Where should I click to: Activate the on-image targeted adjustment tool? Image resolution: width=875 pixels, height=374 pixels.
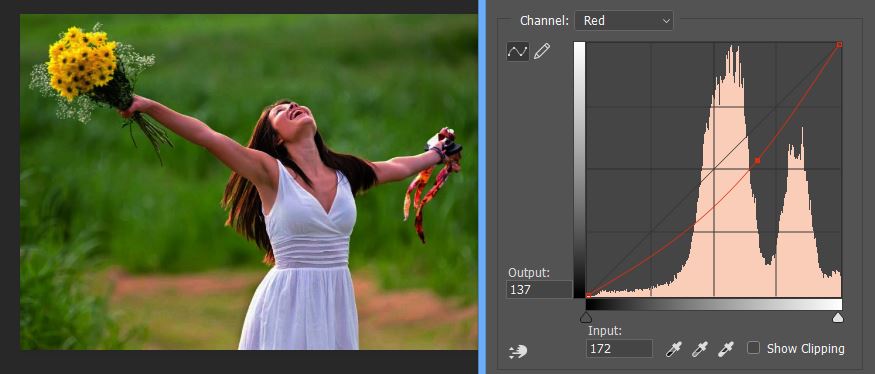point(518,352)
